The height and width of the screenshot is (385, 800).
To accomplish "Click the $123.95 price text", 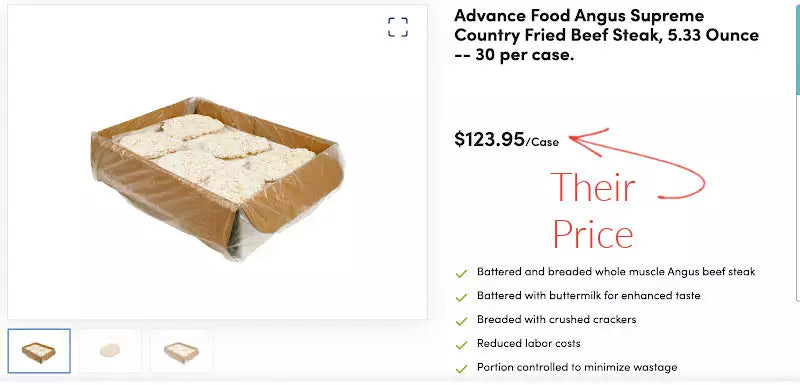I will (x=489, y=139).
